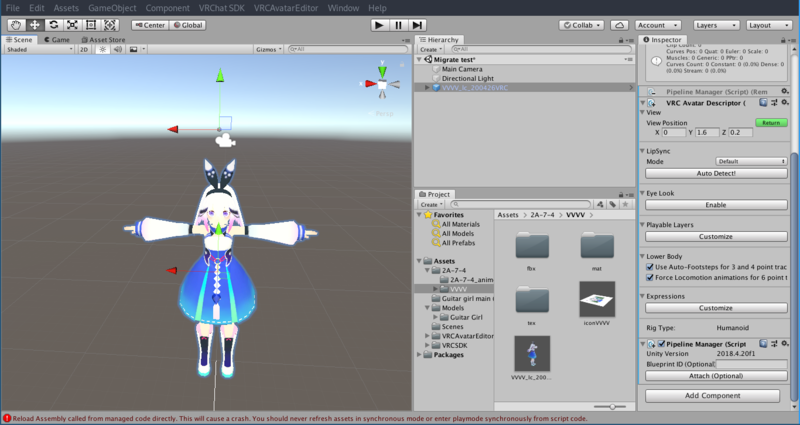
Task: Open VRC Avatar Descriptor presets icon
Action: [774, 103]
